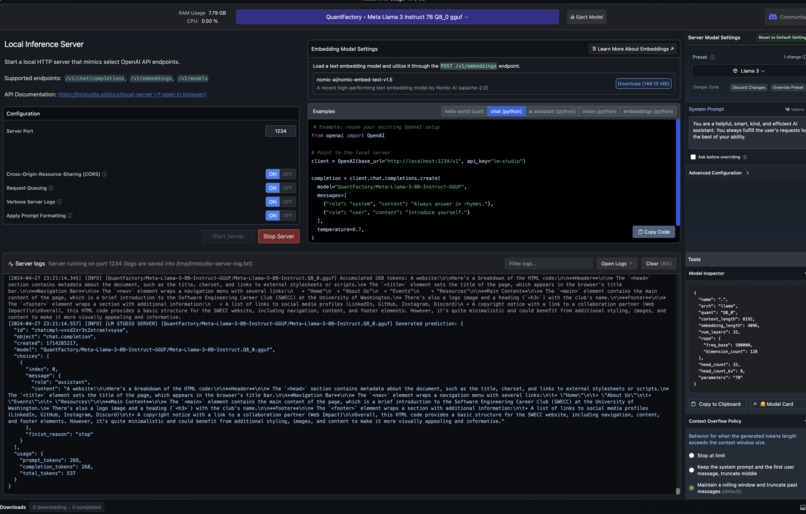This screenshot has width=806, height=514.
Task: Click the /v1/models endpoint text
Action: [x=193, y=79]
